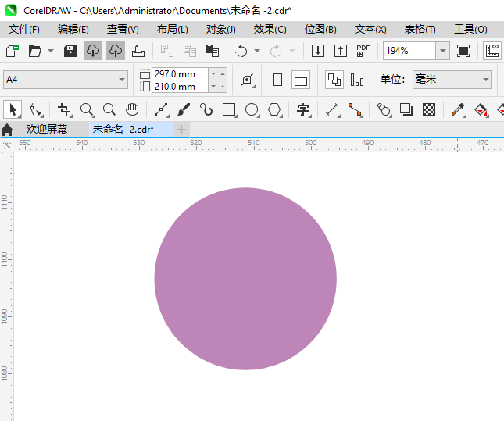Click the plus new document tab button
504x421 pixels.
(x=181, y=130)
